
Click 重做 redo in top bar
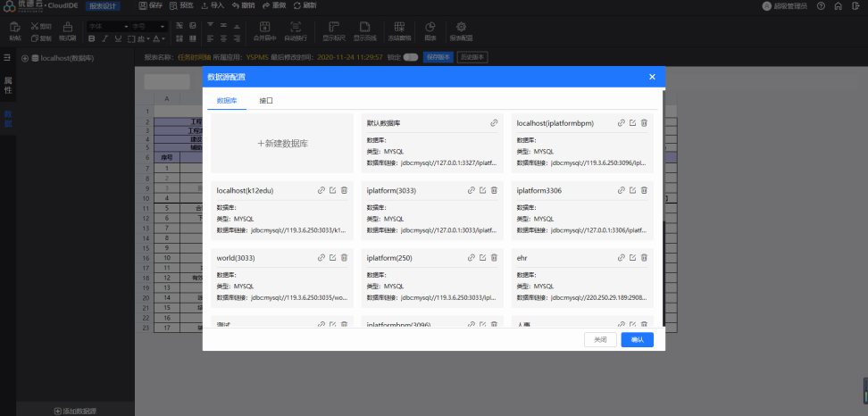point(274,5)
